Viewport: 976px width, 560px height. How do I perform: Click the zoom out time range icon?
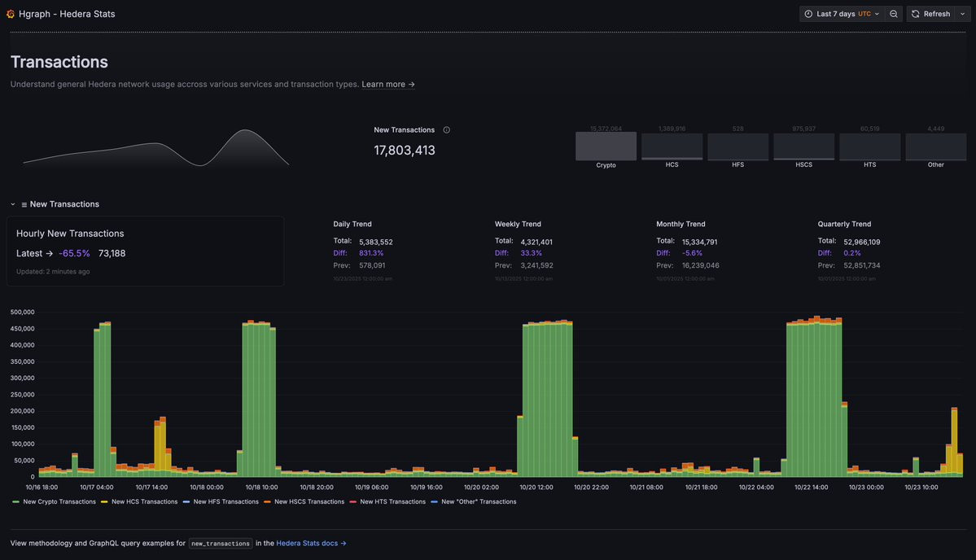(893, 14)
